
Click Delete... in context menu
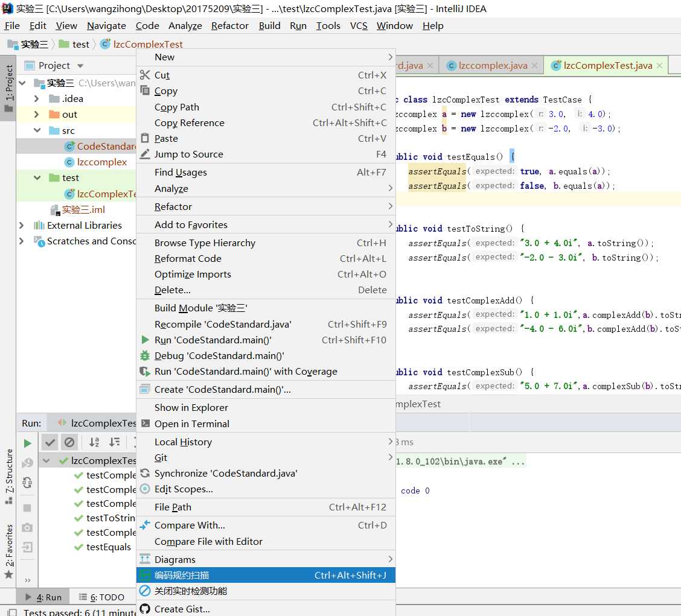point(266,290)
